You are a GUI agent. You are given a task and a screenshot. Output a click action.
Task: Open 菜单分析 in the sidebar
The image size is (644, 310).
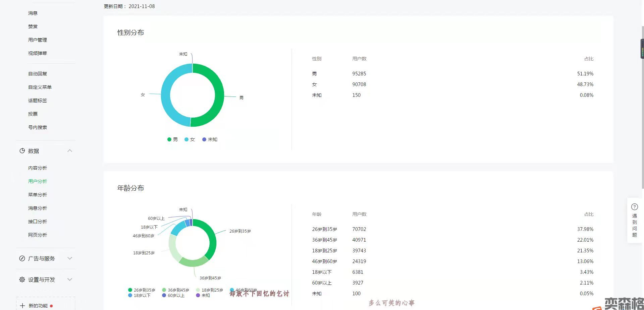pyautogui.click(x=38, y=195)
